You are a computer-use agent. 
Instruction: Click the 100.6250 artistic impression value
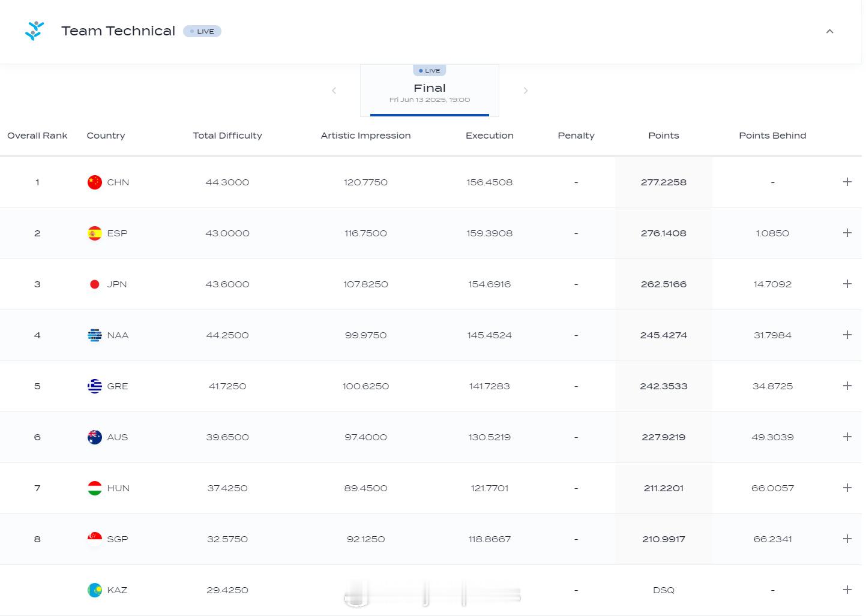pos(365,386)
